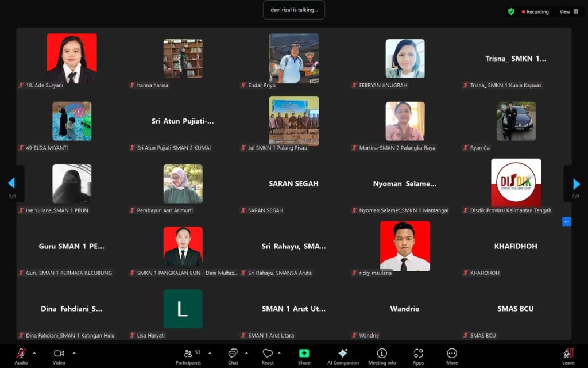Select the Endar Priyo profile picture
Image resolution: width=588 pixels, height=368 pixels.
[x=294, y=58]
